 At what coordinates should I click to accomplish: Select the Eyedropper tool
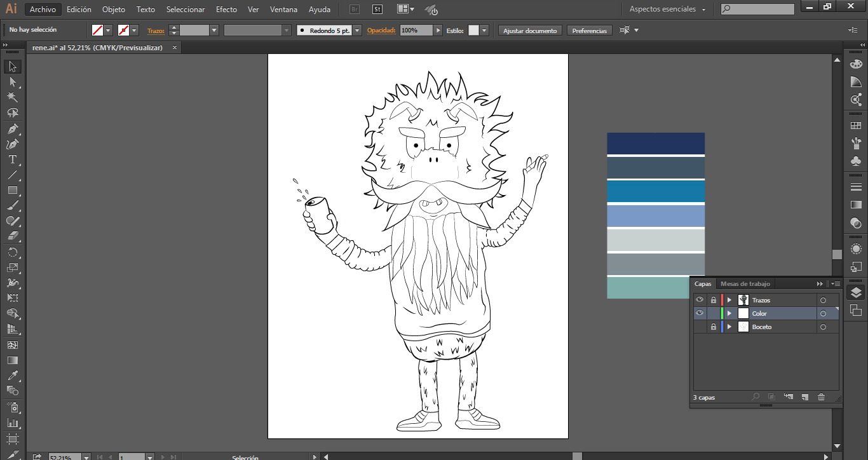click(12, 375)
